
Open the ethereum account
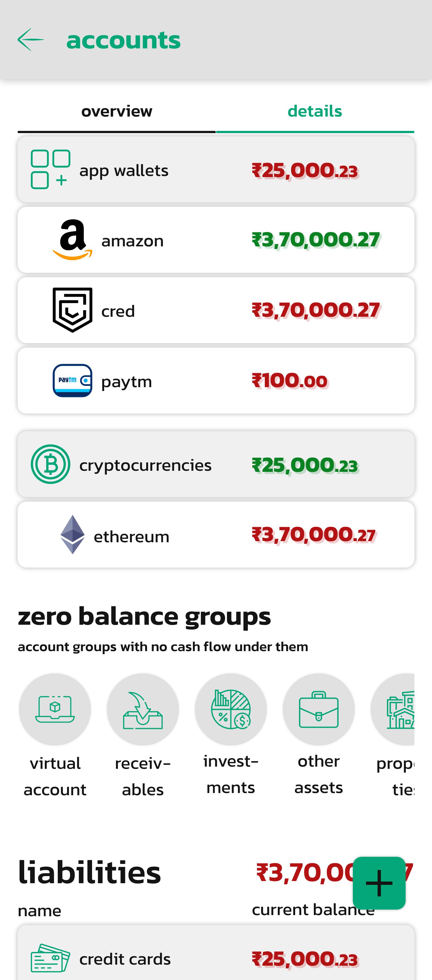pos(216,535)
